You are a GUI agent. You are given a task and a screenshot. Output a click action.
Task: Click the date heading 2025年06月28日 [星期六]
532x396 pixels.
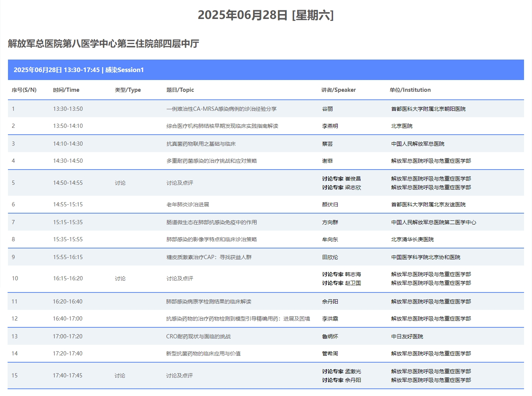click(x=266, y=15)
